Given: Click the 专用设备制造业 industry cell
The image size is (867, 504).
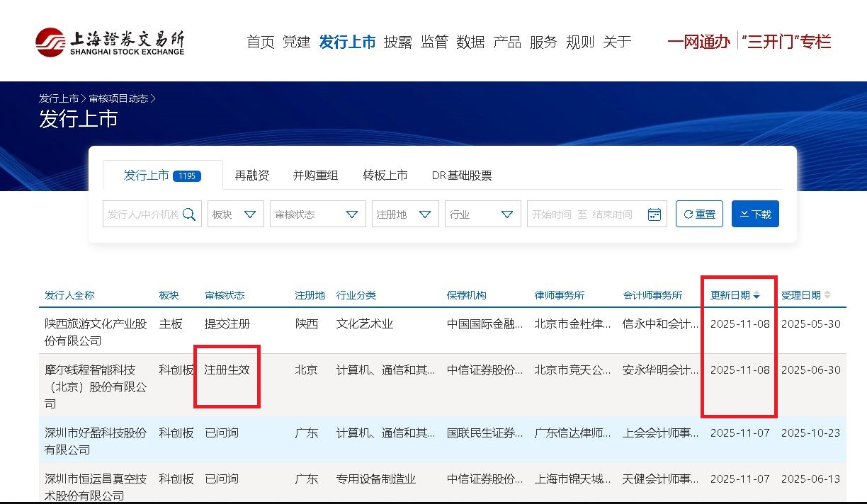Looking at the screenshot, I should 376,479.
